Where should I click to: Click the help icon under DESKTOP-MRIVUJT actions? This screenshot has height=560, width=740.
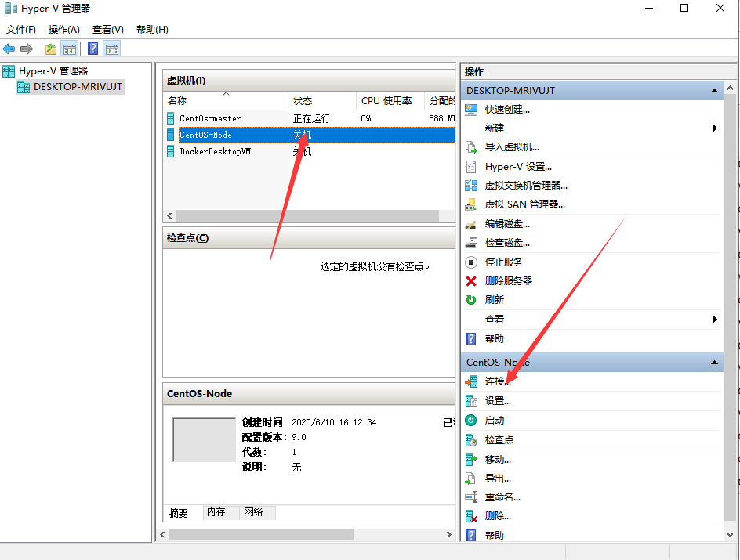tap(471, 339)
